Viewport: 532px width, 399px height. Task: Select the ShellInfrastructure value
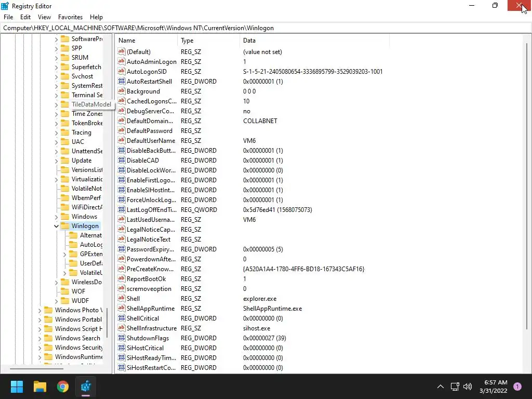pyautogui.click(x=151, y=328)
